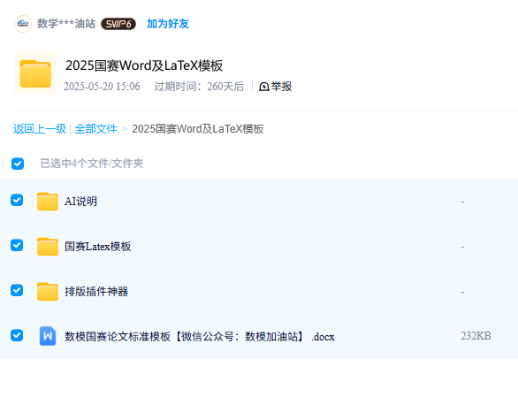Viewport: 518px width, 420px height.
Task: Open the AI说明 folder icon
Action: pyautogui.click(x=48, y=202)
